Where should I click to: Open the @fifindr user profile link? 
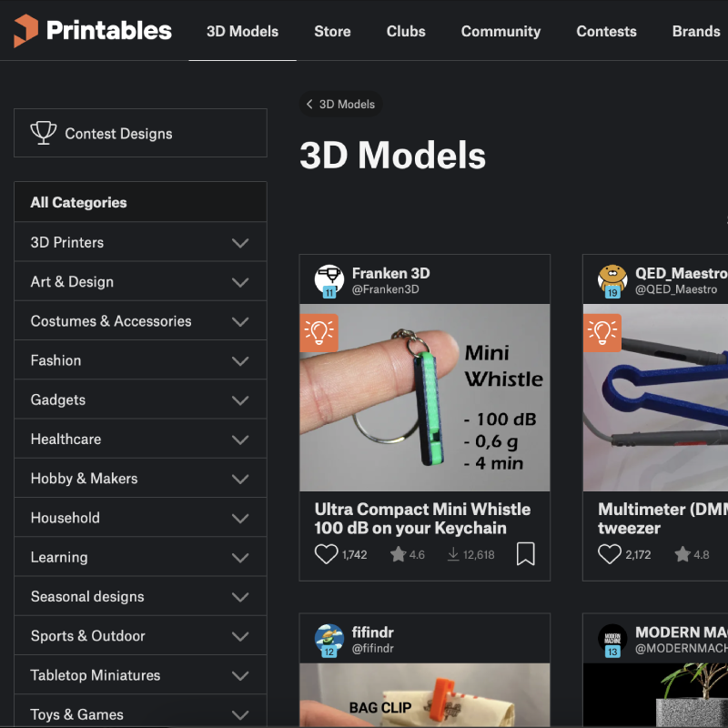[373, 648]
